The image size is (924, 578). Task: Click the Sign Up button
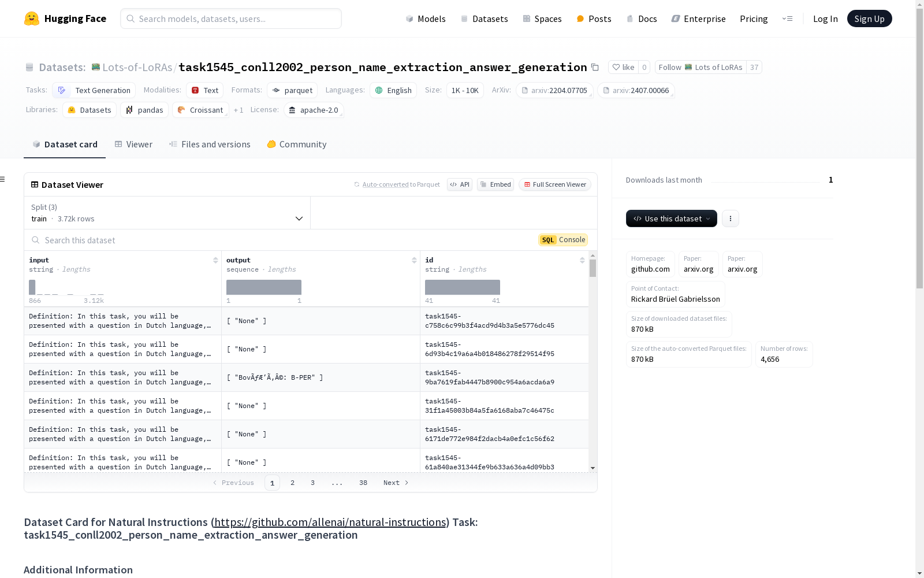870,18
